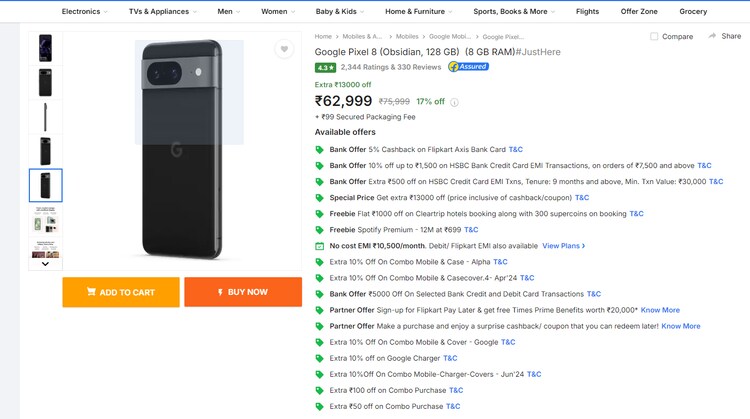Image resolution: width=750 pixels, height=419 pixels.
Task: Click the 4.3 star rating badge
Action: point(325,67)
